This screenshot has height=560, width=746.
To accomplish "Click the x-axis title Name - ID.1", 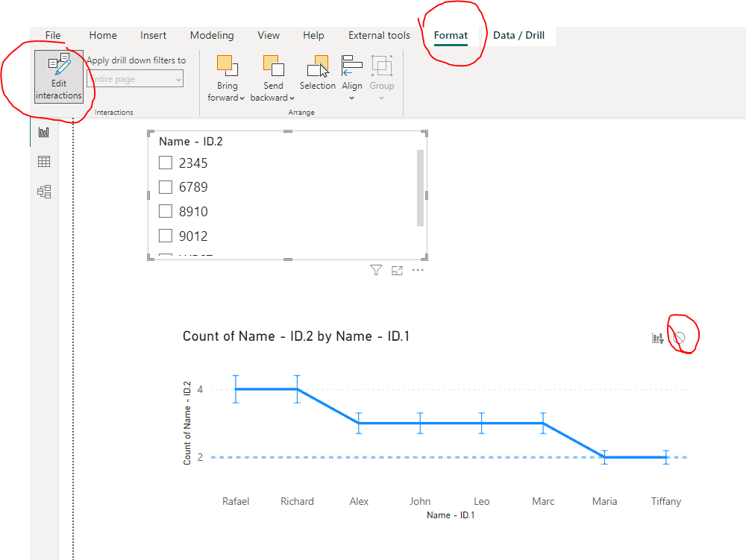I will [x=451, y=515].
